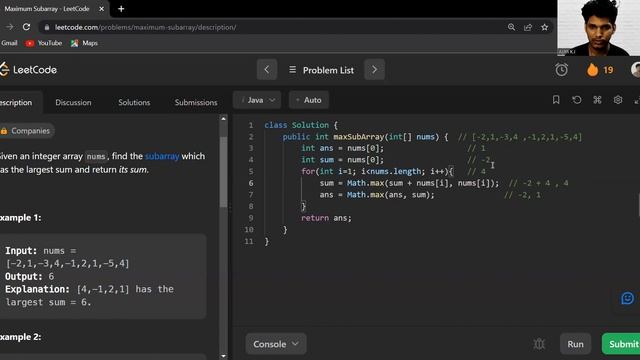Open the Maps bookmark
640x360 pixels.
click(84, 43)
